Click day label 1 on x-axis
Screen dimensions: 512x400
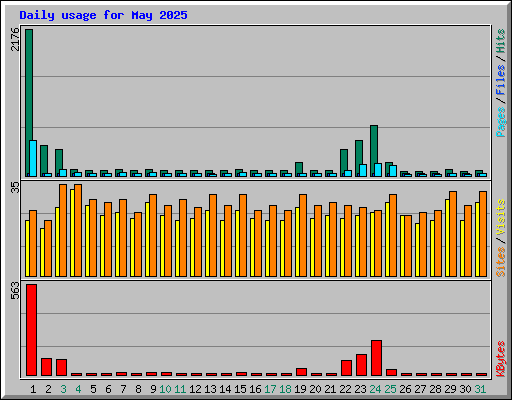coord(33,389)
